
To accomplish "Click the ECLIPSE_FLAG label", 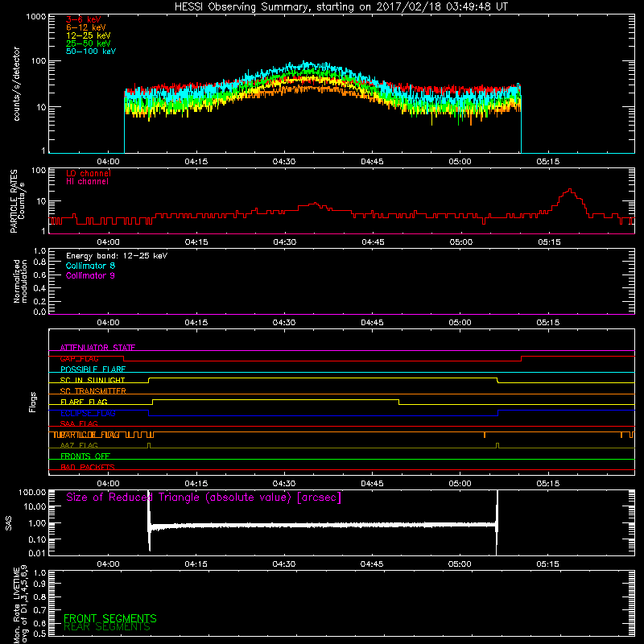I will tap(88, 413).
